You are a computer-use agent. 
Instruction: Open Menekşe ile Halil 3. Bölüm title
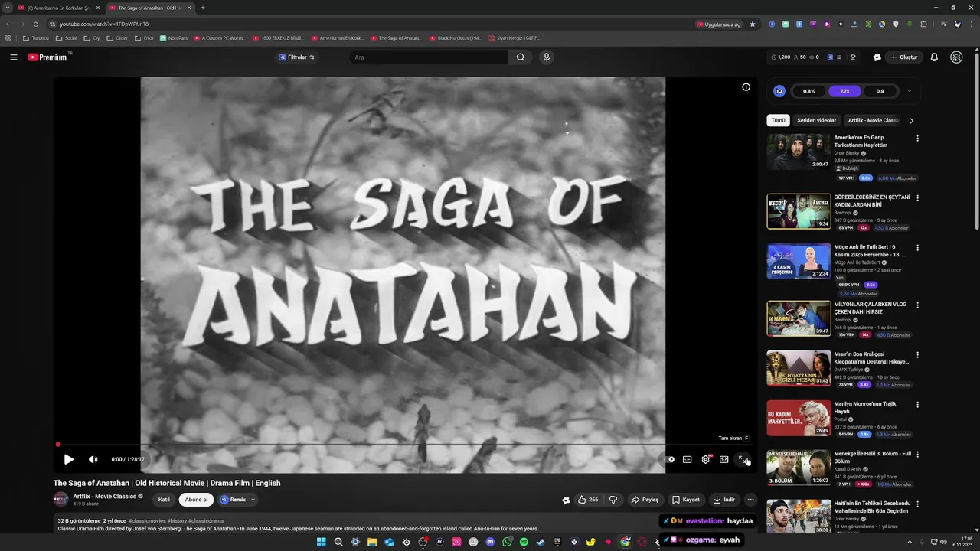(872, 458)
